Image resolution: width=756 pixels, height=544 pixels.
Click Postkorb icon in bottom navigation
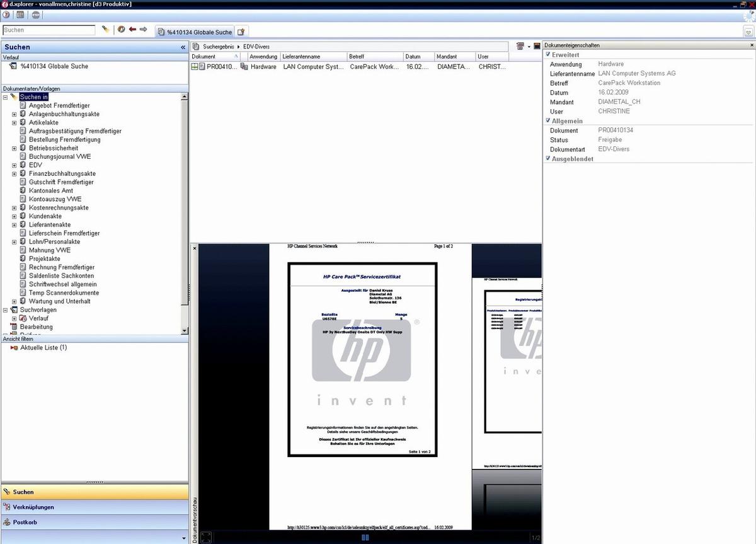8,522
